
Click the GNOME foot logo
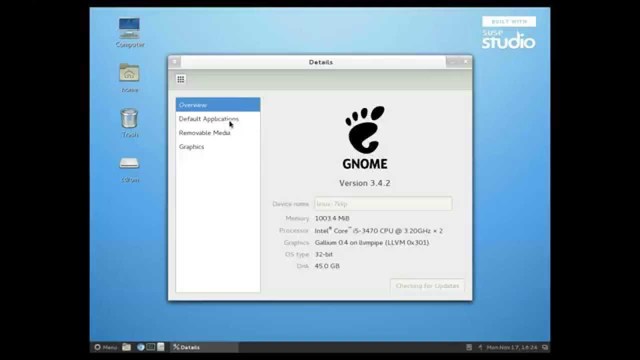[365, 130]
